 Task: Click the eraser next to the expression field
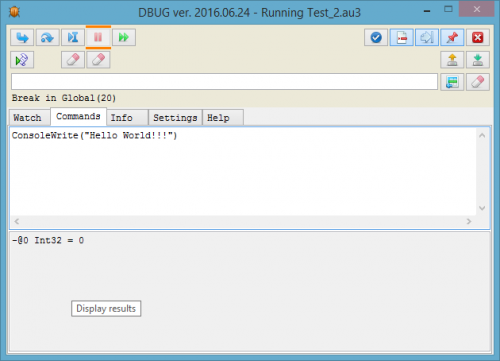click(478, 82)
